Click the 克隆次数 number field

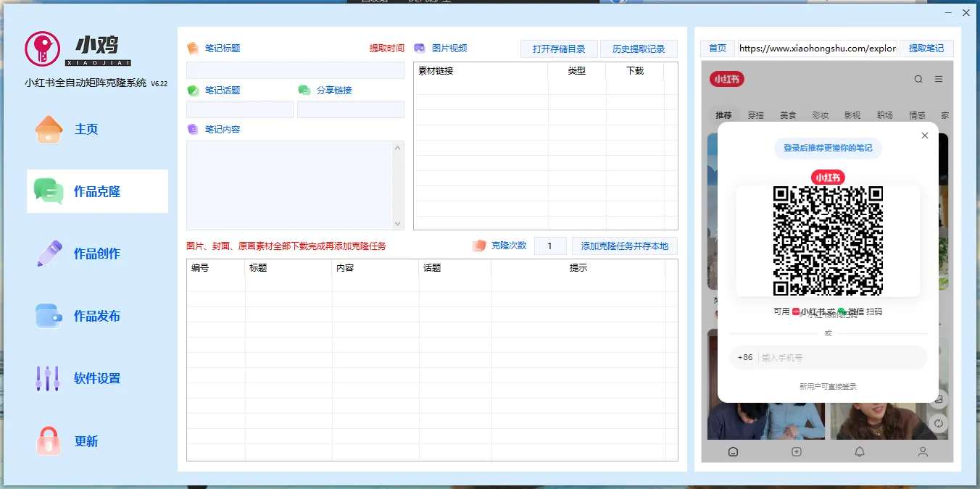click(550, 246)
